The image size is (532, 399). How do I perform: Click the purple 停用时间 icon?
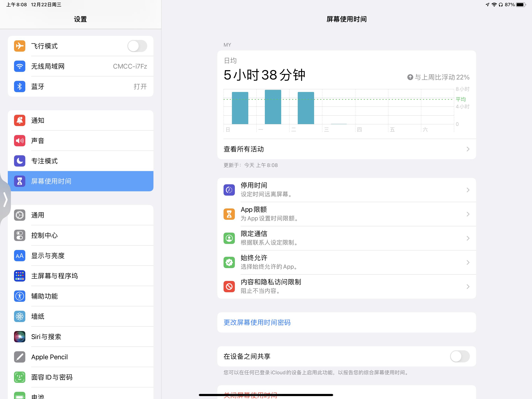229,190
